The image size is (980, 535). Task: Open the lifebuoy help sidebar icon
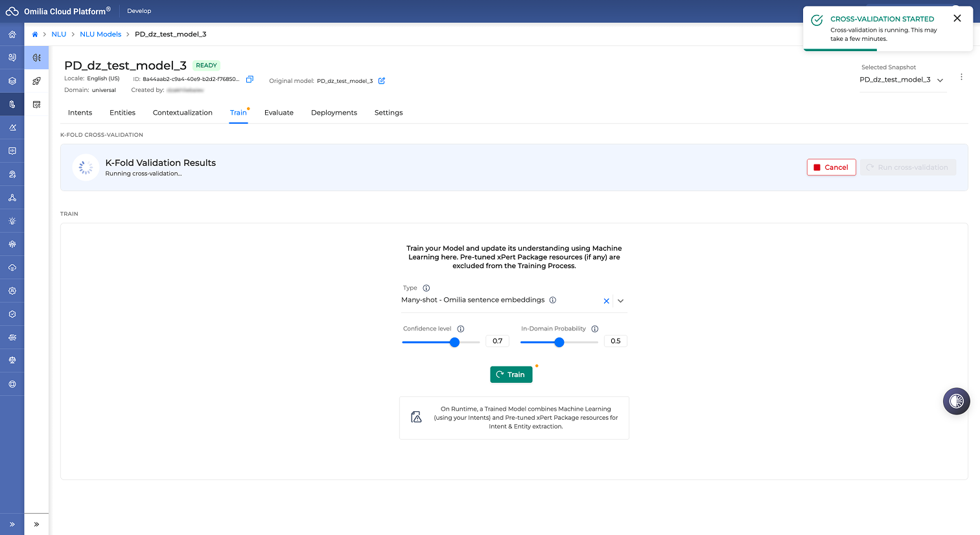pos(12,384)
